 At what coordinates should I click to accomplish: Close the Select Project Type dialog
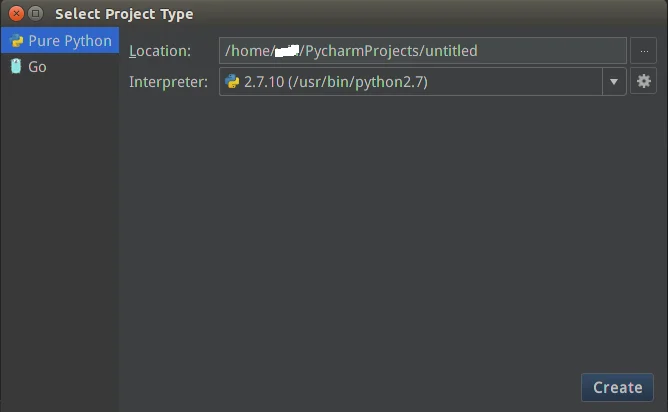click(x=16, y=13)
